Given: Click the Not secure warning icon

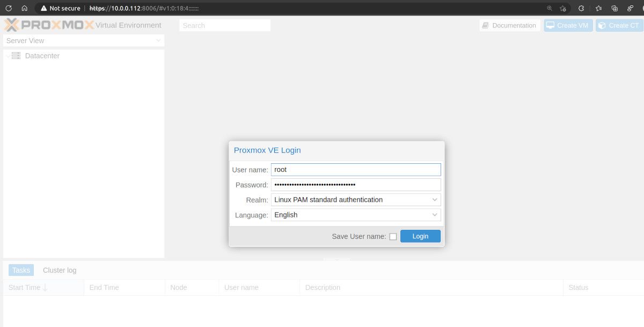Looking at the screenshot, I should (x=45, y=8).
